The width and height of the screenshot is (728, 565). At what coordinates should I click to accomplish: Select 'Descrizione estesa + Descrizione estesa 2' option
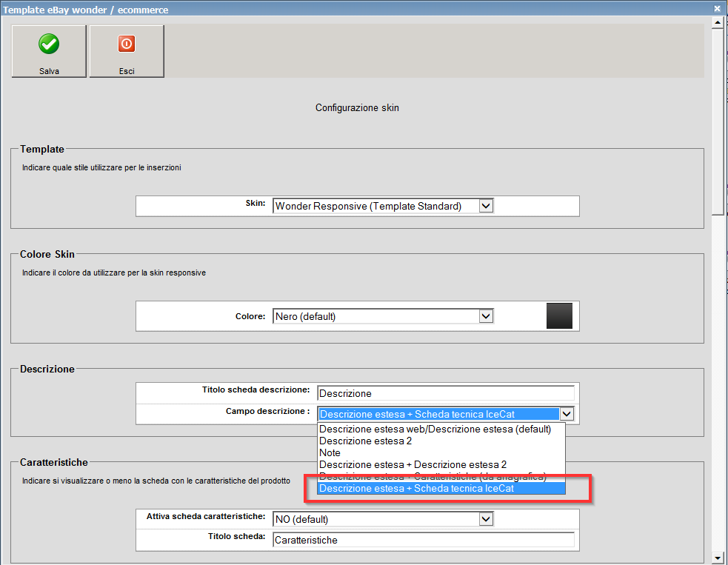click(x=441, y=465)
